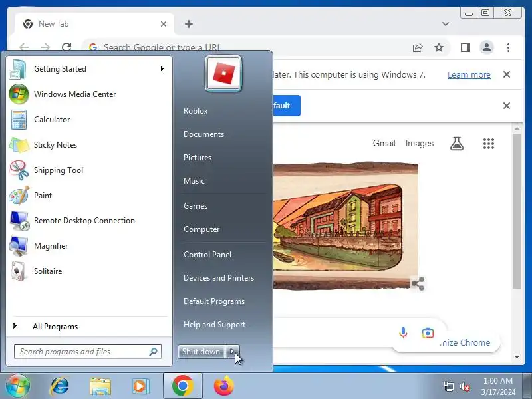Open the Solitaire cards icon
This screenshot has width=532, height=399.
click(x=18, y=271)
